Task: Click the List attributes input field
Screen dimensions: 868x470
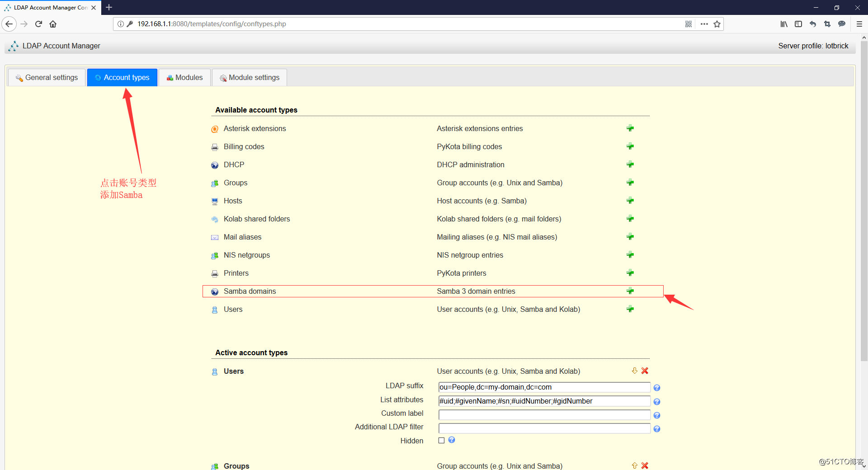Action: click(544, 401)
